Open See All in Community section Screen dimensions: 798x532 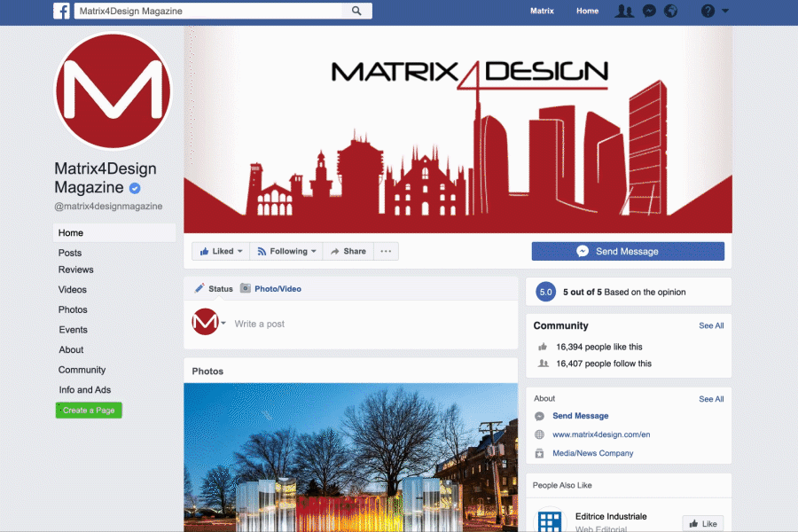click(711, 325)
